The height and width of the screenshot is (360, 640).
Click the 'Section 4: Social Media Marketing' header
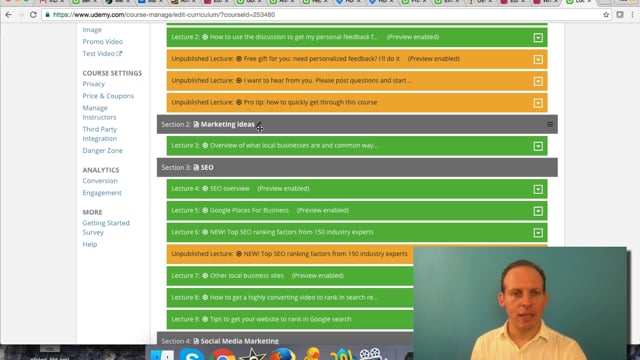tap(285, 339)
